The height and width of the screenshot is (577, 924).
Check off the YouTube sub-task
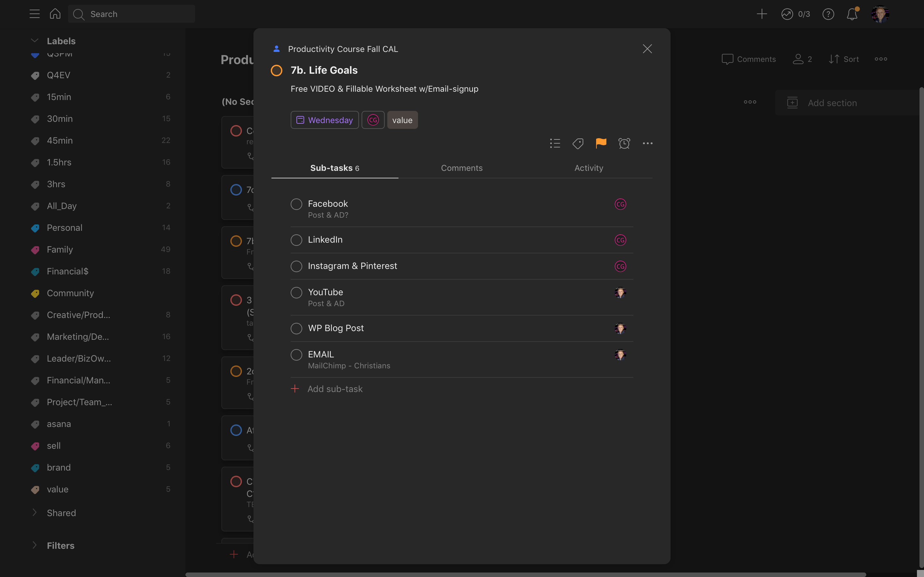(296, 293)
